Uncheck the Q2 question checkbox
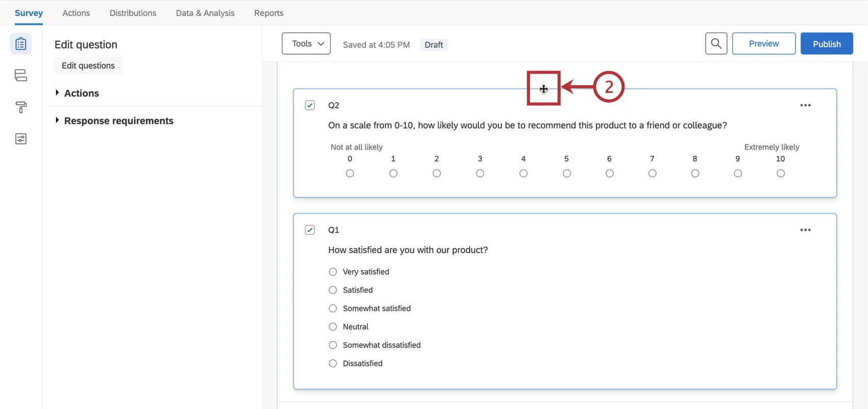 (310, 105)
